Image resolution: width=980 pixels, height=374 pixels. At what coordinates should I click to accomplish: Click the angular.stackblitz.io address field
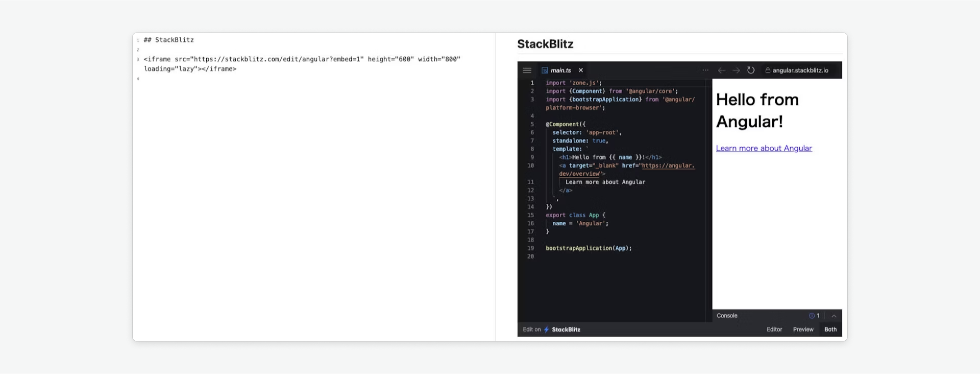point(799,71)
